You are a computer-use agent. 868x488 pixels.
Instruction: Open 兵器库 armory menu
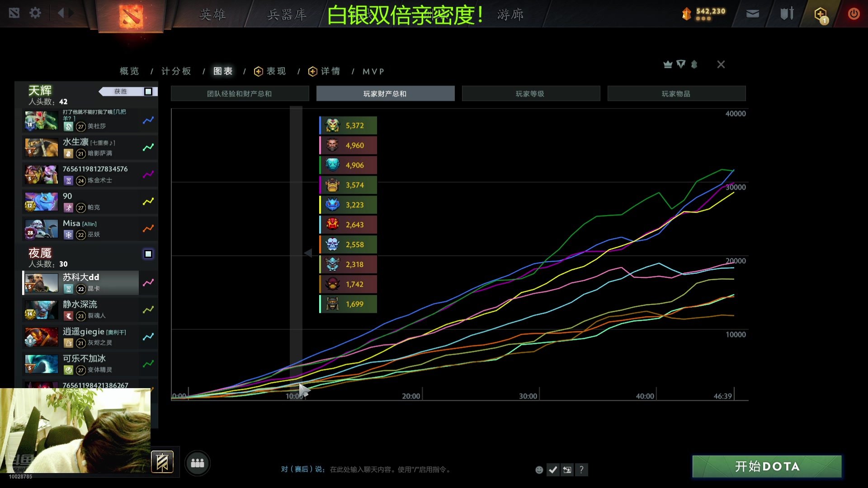[x=287, y=14]
